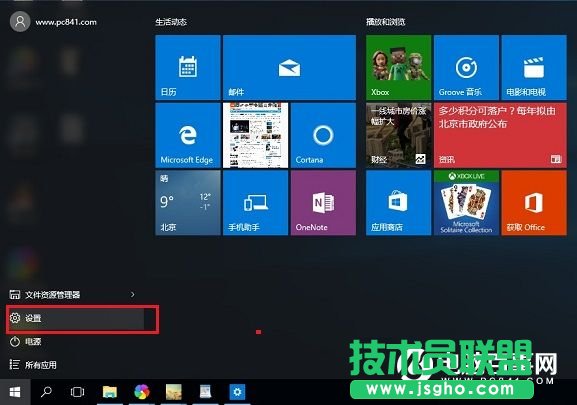This screenshot has width=577, height=405.
Task: Open the 获取 Office tile
Action: tap(534, 203)
